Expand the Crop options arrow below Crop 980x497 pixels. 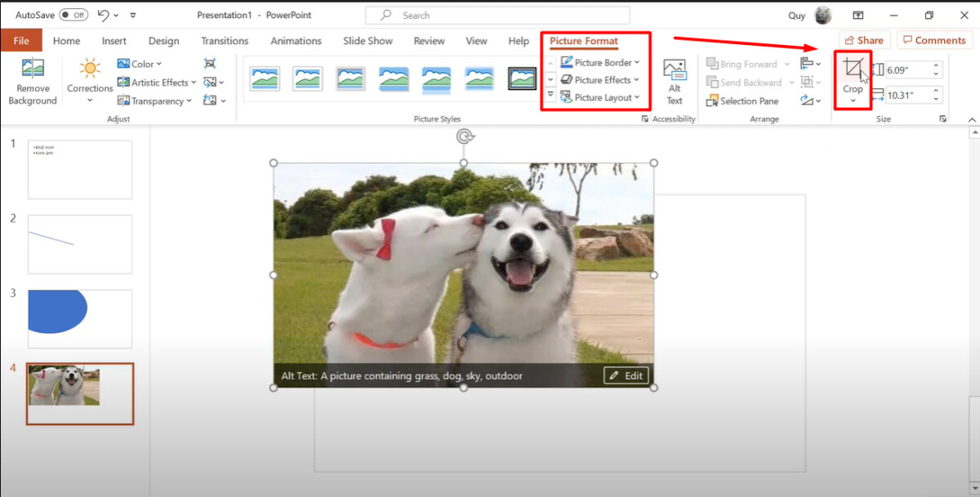853,101
